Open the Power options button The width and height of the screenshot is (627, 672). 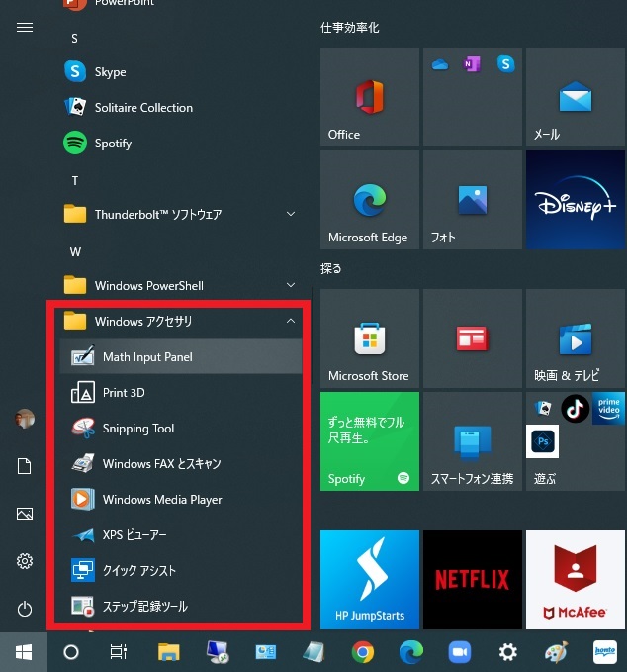25,609
